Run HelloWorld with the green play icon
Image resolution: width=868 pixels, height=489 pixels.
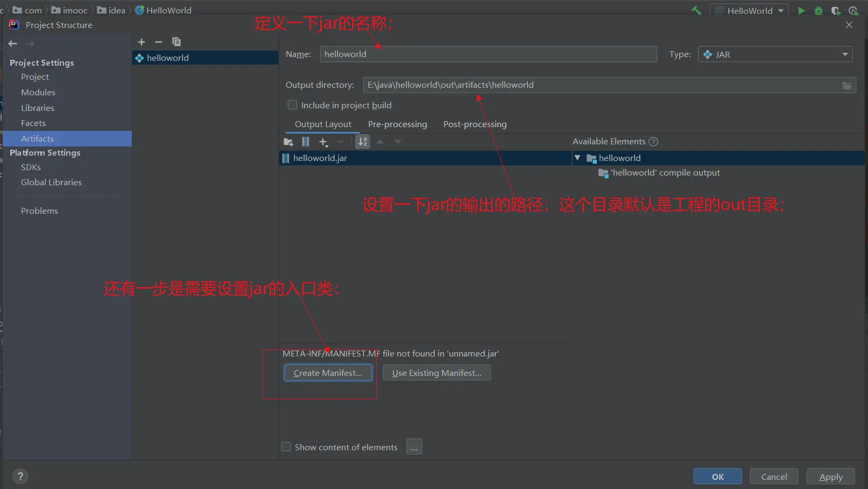[x=801, y=10]
